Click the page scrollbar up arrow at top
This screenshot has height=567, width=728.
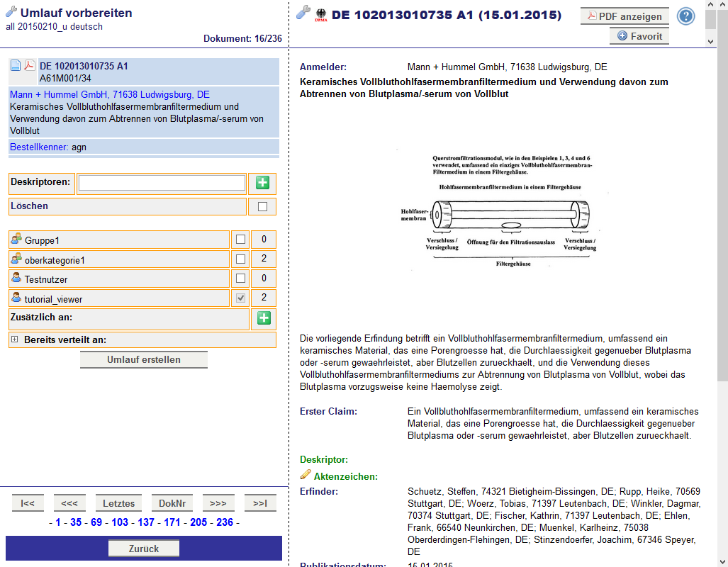click(x=722, y=4)
